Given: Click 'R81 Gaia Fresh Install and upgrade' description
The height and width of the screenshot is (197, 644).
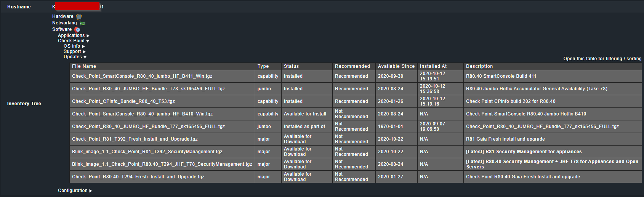Looking at the screenshot, I should pos(505,139).
